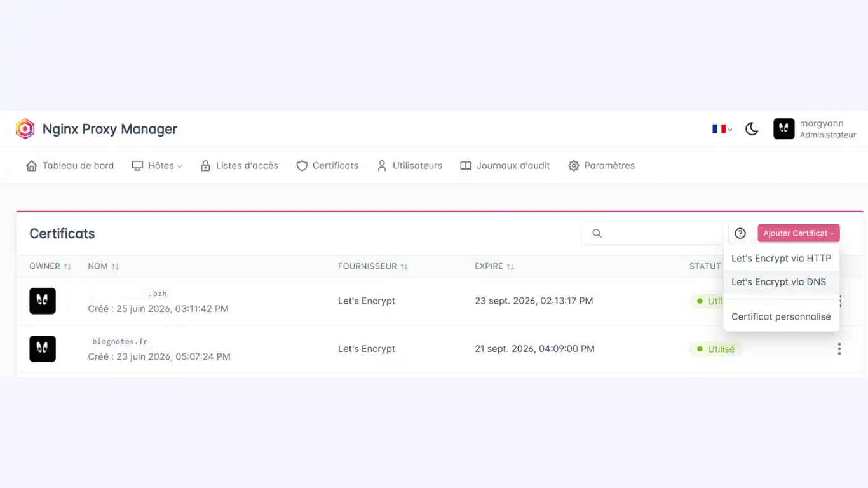This screenshot has width=868, height=488.
Task: Click the Ajouter Certificat button
Action: click(x=799, y=233)
